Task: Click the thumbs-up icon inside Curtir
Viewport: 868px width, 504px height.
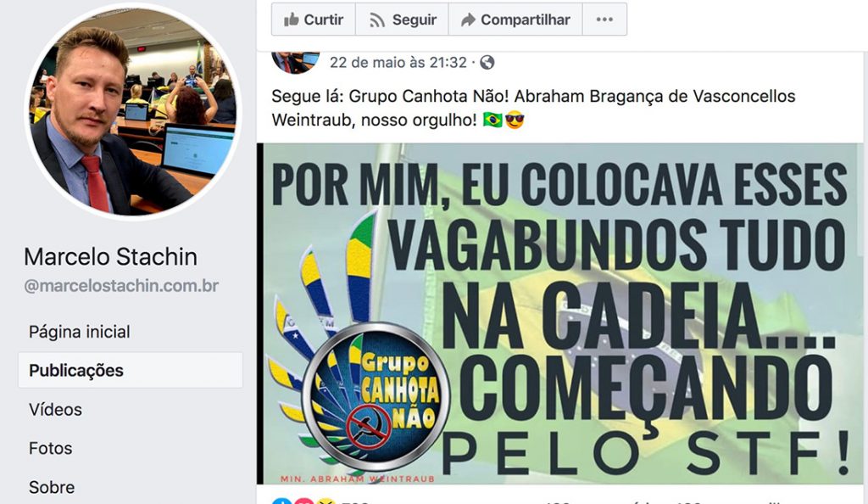Action: [292, 20]
